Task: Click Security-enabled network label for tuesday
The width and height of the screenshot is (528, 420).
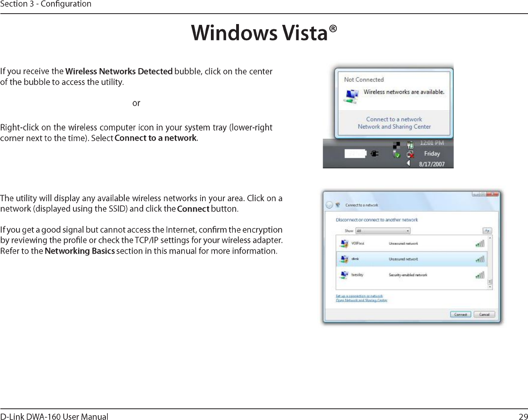Action: [408, 275]
